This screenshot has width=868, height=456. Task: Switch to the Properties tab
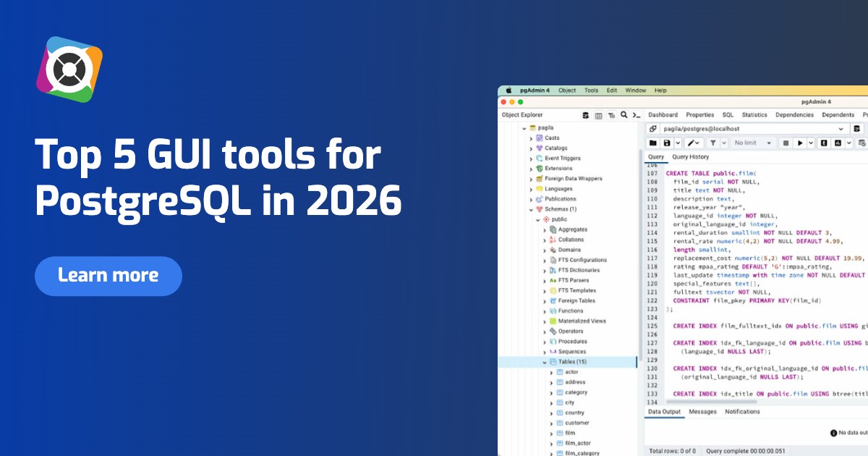pos(699,115)
